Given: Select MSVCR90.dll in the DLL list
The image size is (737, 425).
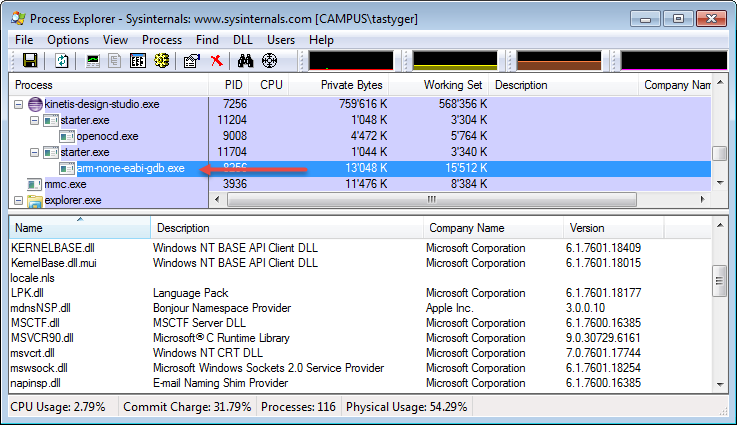Looking at the screenshot, I should (42, 338).
